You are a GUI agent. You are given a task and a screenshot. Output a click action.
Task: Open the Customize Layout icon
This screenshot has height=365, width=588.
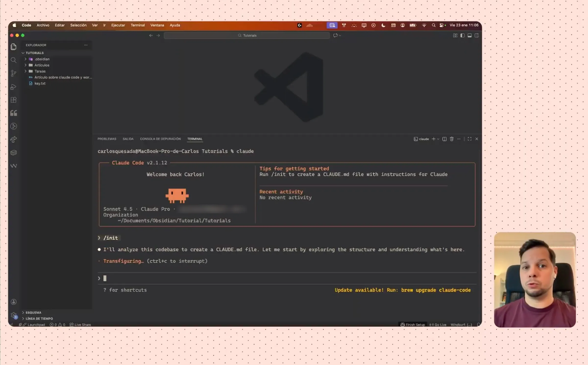pyautogui.click(x=455, y=36)
